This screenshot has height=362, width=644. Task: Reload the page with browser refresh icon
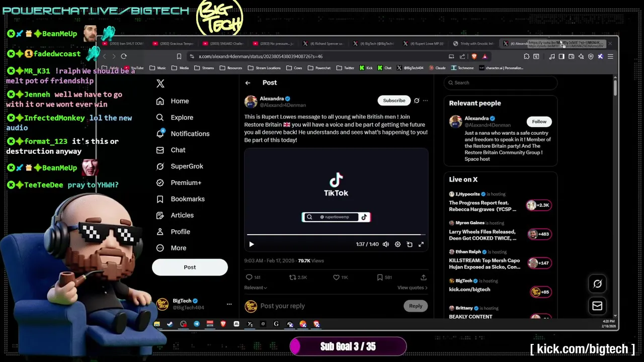point(124,56)
